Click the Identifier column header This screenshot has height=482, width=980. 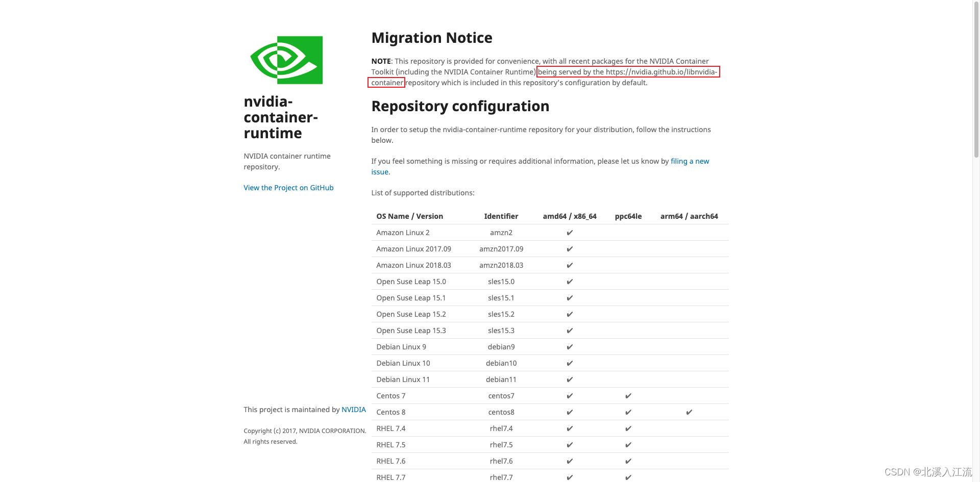(x=501, y=216)
